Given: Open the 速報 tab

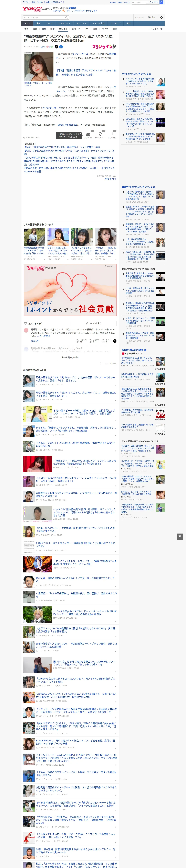Looking at the screenshot, I should point(38,24).
